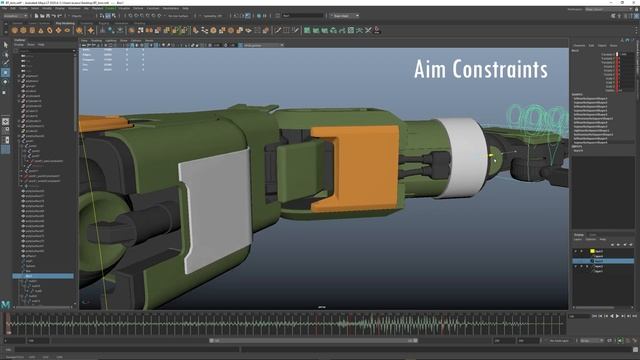This screenshot has height=360, width=640.
Task: Create a polygon sphere from the shelf
Action: coord(15,30)
